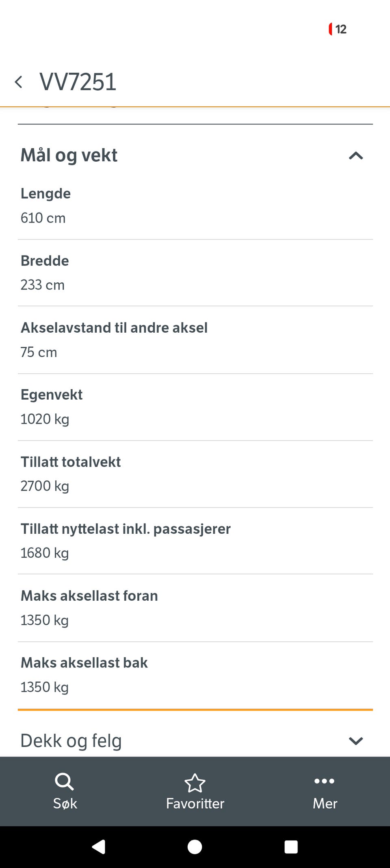Select the VV7251 header title

coord(78,82)
